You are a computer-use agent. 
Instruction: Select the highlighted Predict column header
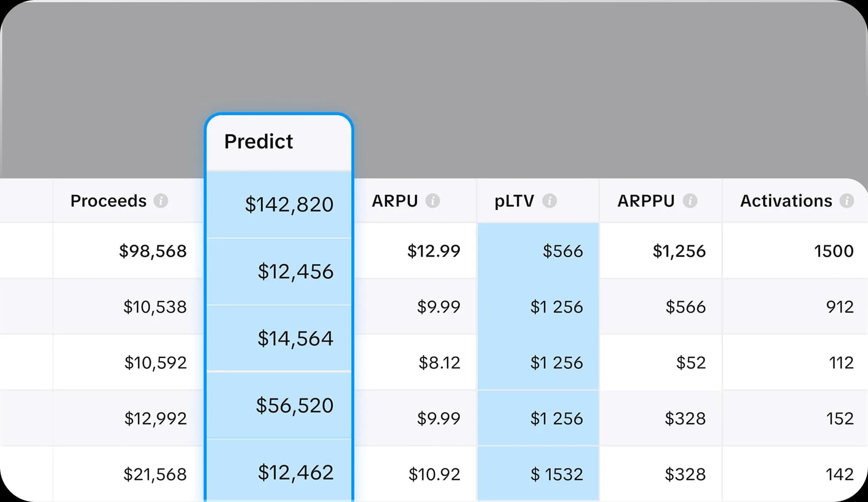click(259, 142)
